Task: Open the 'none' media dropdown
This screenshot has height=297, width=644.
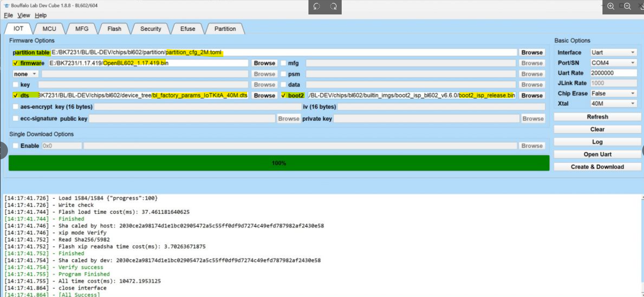Action: pyautogui.click(x=25, y=74)
